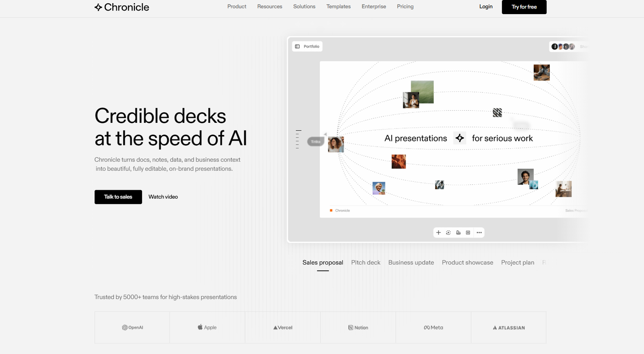Click the Portfolio button in the preview
Image resolution: width=644 pixels, height=354 pixels.
[x=307, y=47]
